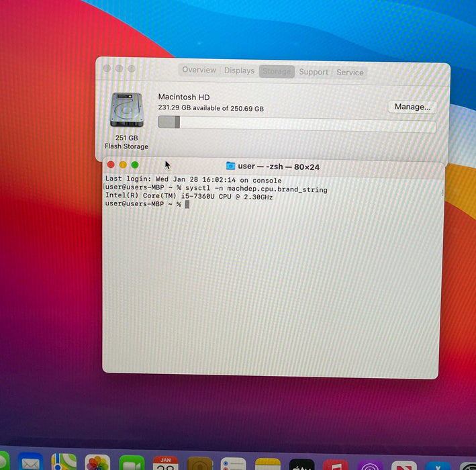Open the Service tab
This screenshot has width=476, height=470.
pos(350,73)
